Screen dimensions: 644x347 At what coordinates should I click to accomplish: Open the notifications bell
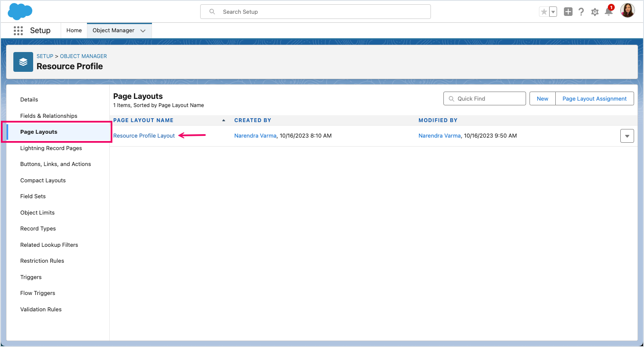pos(608,12)
